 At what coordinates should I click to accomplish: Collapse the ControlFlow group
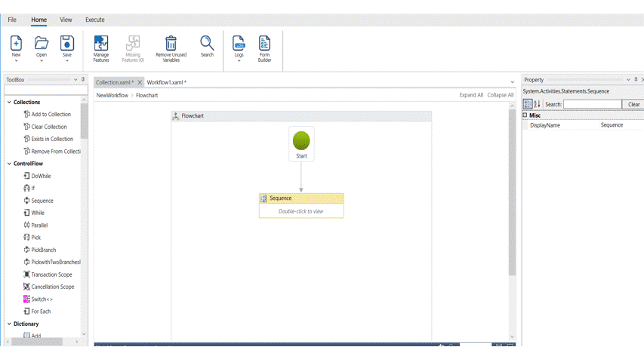(9, 164)
